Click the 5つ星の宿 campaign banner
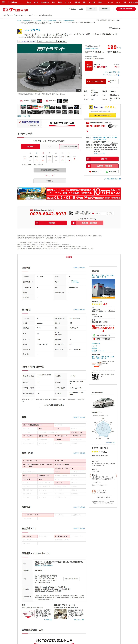Viewport: 138px width, 644px height. point(69,194)
